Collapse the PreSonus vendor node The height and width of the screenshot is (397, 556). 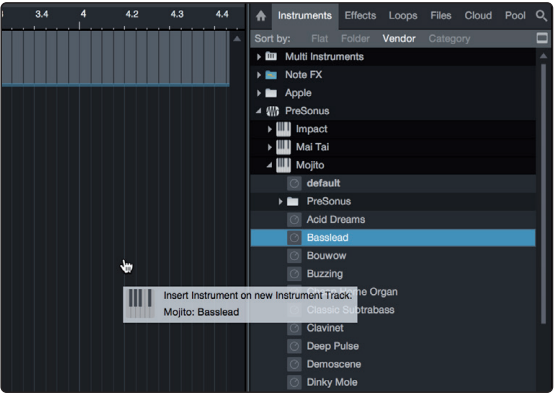coord(258,111)
